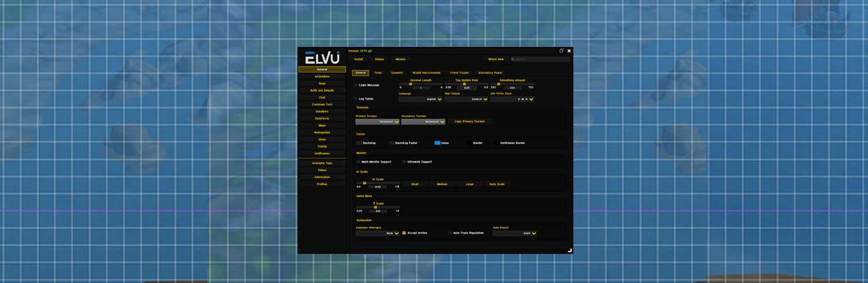Click the resize grip in the window corner
Viewport: 868px width, 283px height.
(x=569, y=250)
